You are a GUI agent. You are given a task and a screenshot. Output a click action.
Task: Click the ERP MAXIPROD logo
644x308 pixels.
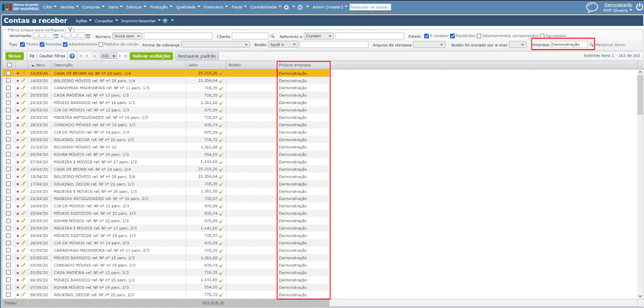click(21, 7)
